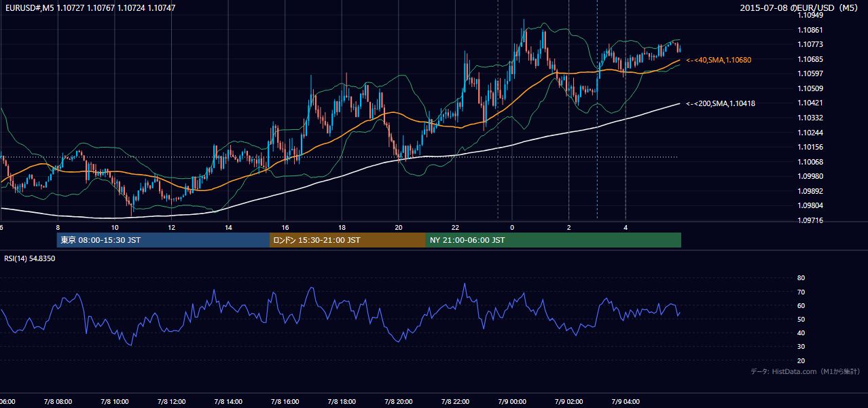
Task: Click RSI scale value 30
Action: [x=801, y=347]
